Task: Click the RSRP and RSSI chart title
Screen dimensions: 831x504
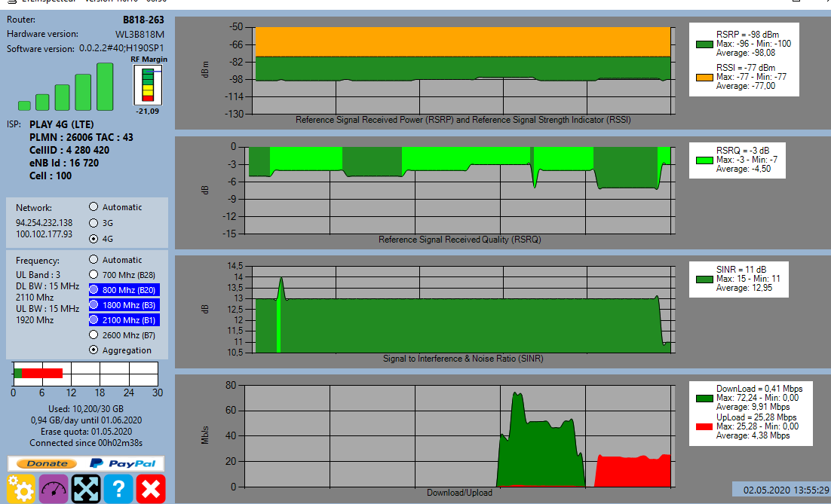Action: [463, 120]
